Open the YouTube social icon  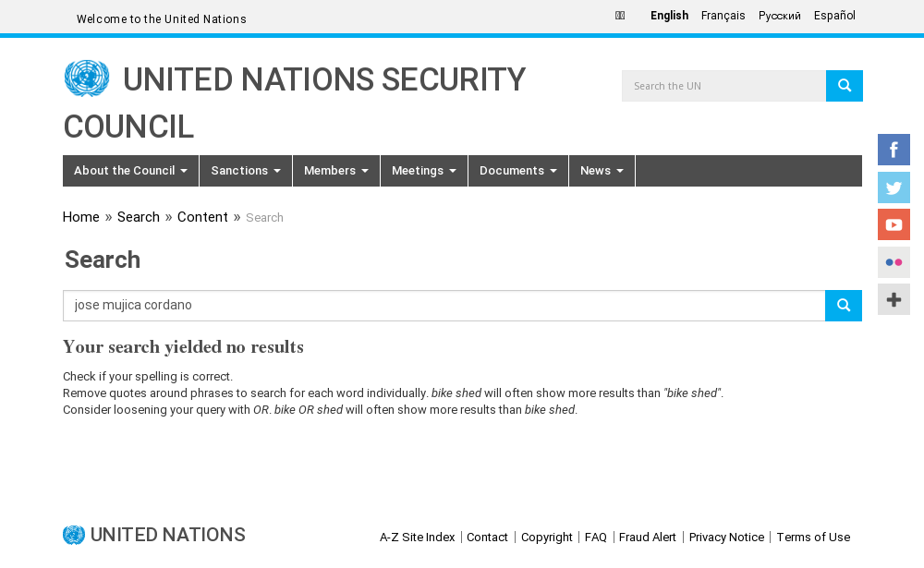coord(894,224)
